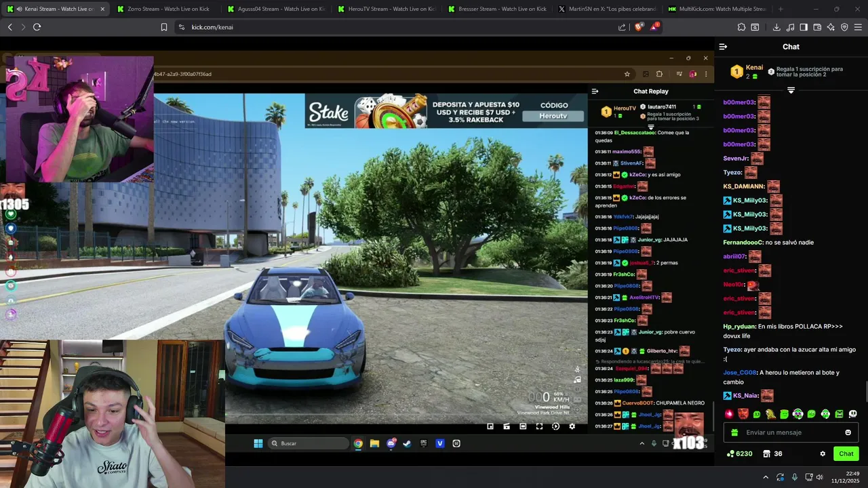Show hidden system tray icons chevron
The height and width of the screenshot is (488, 868).
[766, 477]
